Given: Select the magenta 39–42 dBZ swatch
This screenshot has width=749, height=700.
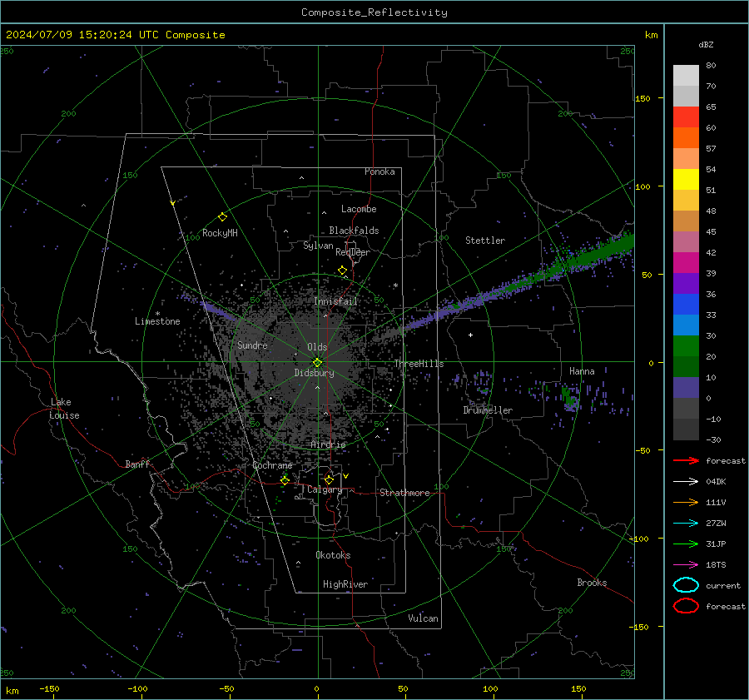Looking at the screenshot, I should [686, 263].
